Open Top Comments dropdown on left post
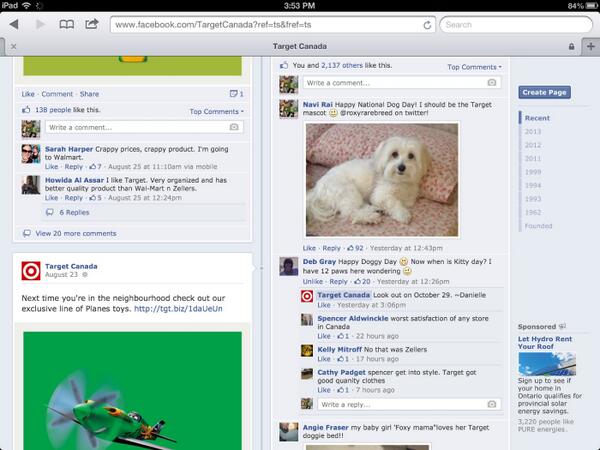The width and height of the screenshot is (600, 450). 217,112
